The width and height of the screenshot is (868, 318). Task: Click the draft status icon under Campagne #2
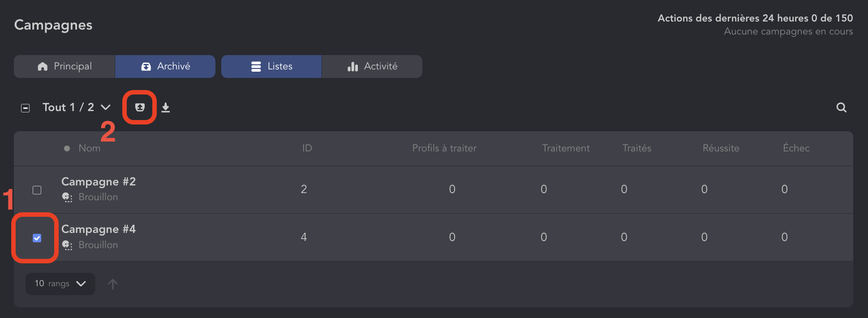coord(67,197)
